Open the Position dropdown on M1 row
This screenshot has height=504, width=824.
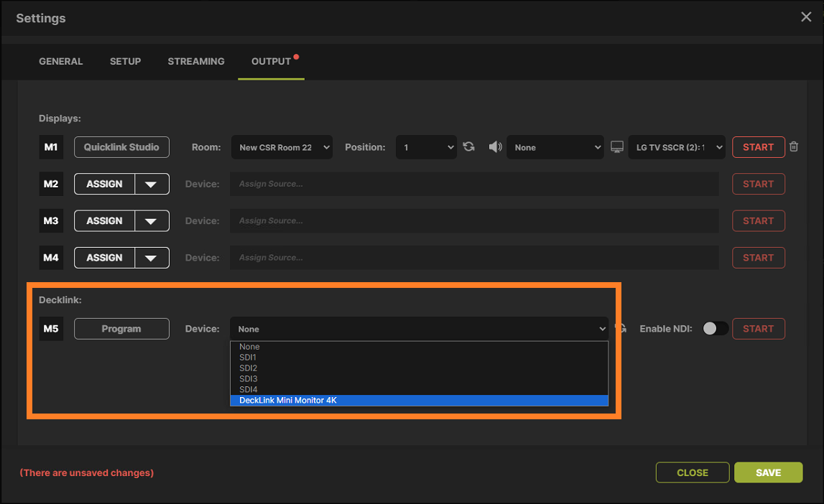click(426, 146)
